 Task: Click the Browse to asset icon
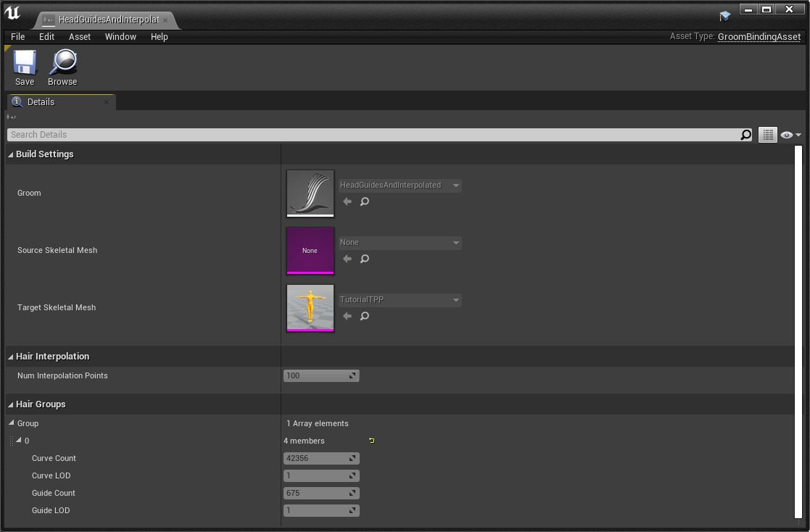point(62,67)
